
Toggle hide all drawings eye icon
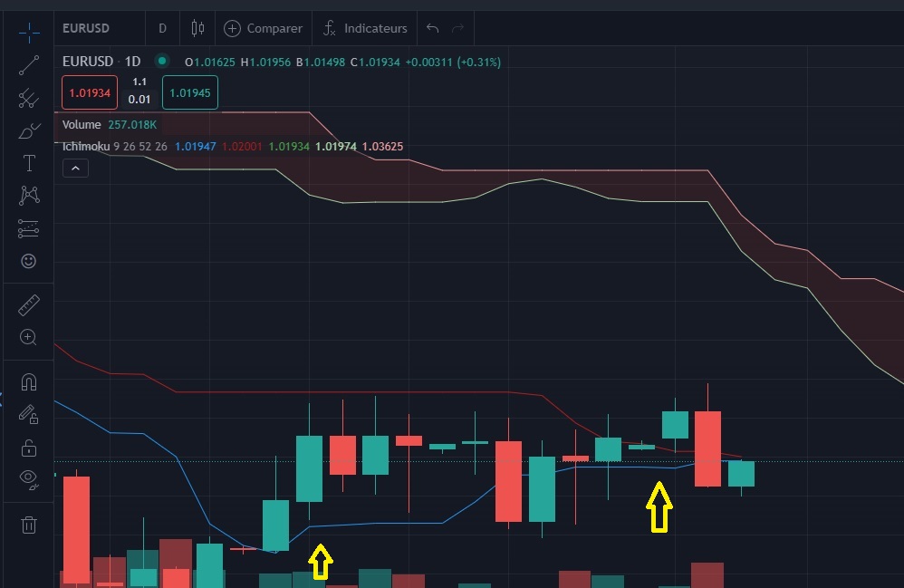[28, 478]
